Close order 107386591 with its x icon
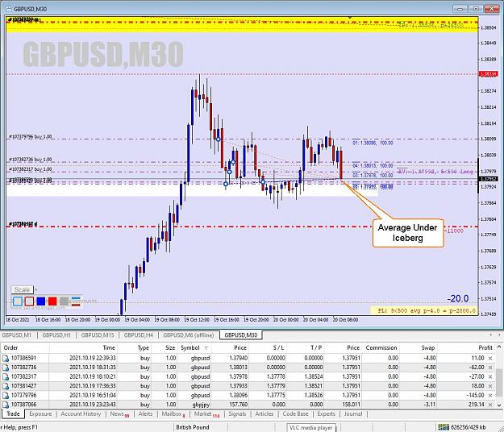Viewport: 504px width, 432px height. coord(490,358)
